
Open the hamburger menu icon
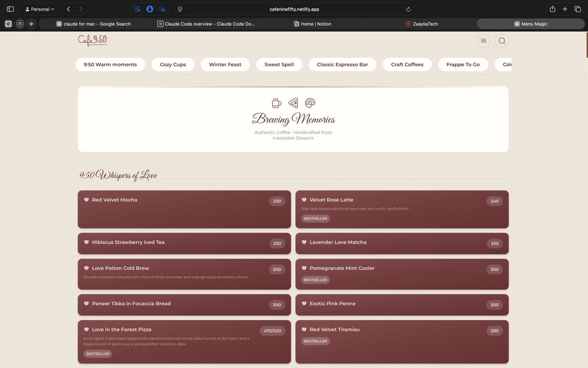tap(483, 41)
